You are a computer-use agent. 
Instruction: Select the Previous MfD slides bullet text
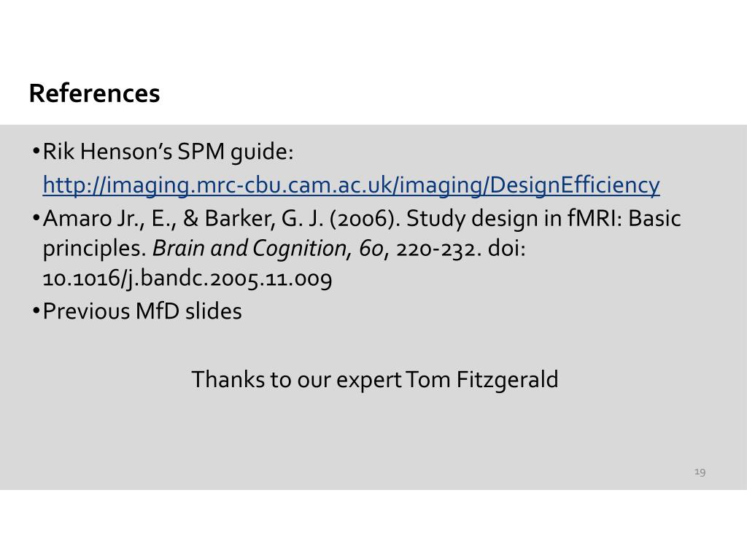tap(142, 311)
